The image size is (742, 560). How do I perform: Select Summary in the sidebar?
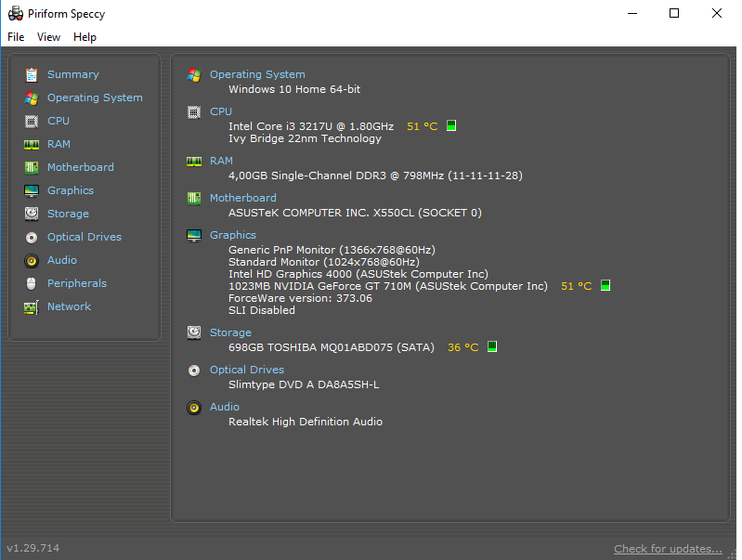[x=73, y=74]
